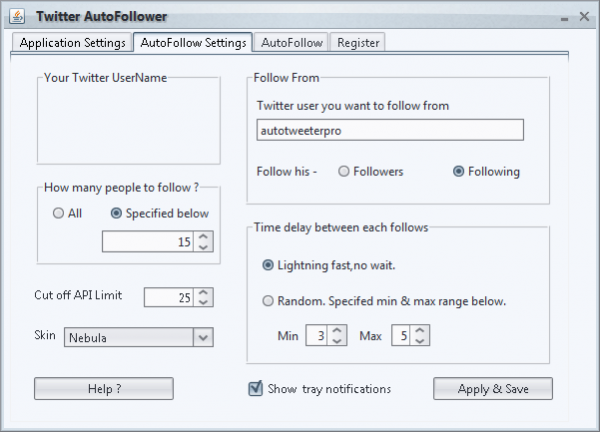This screenshot has height=432, width=600.
Task: Click the Twitter user to follow from field
Action: (x=390, y=130)
